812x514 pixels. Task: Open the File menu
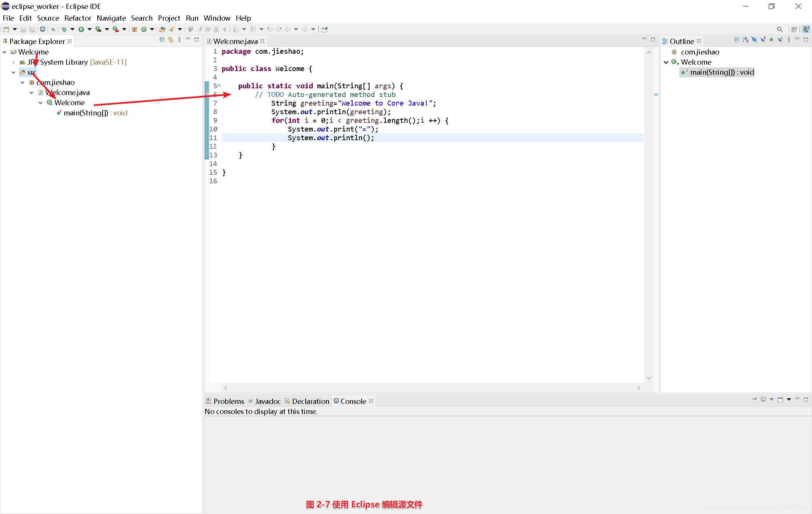click(8, 18)
